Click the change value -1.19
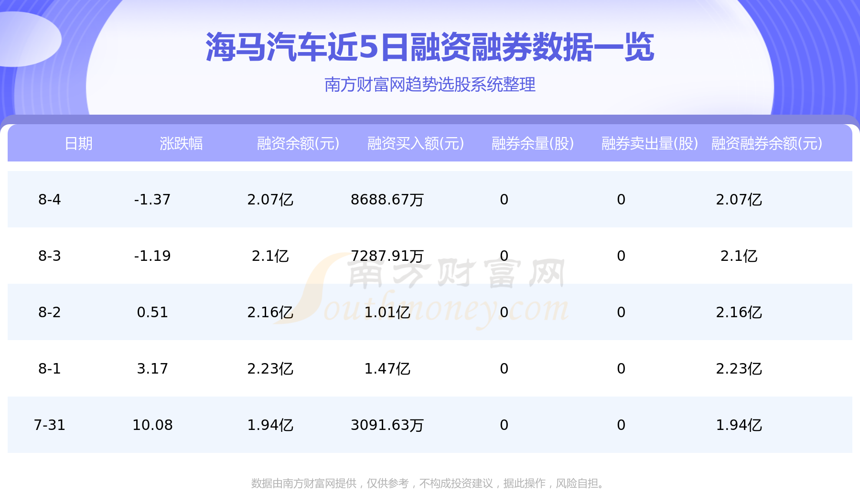The image size is (860, 504). click(152, 256)
